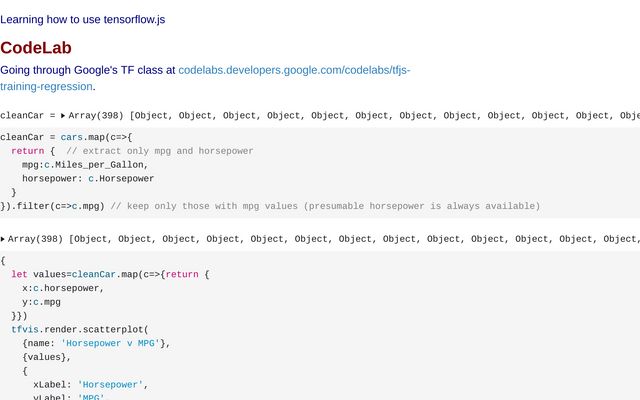
Task: Click the 'tfvis.render.scatterplot(' code line
Action: click(x=80, y=328)
